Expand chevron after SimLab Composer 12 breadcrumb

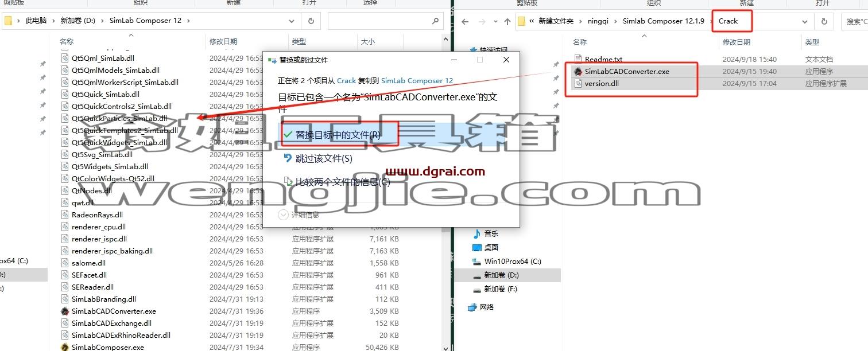188,21
